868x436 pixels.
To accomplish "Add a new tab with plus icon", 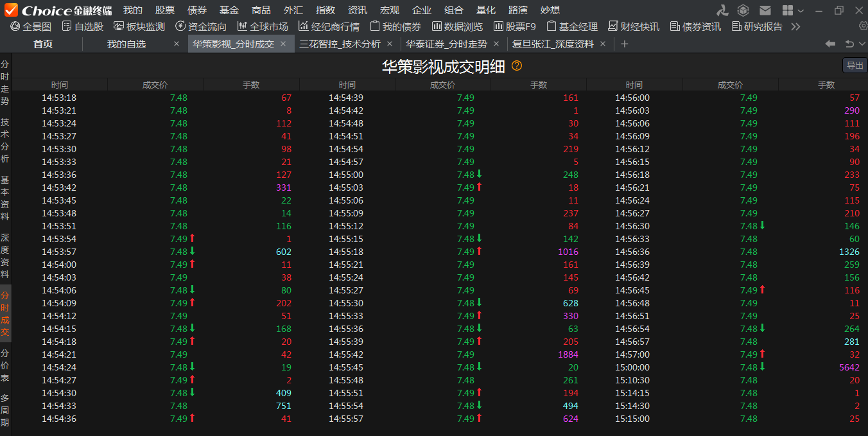I will click(624, 44).
